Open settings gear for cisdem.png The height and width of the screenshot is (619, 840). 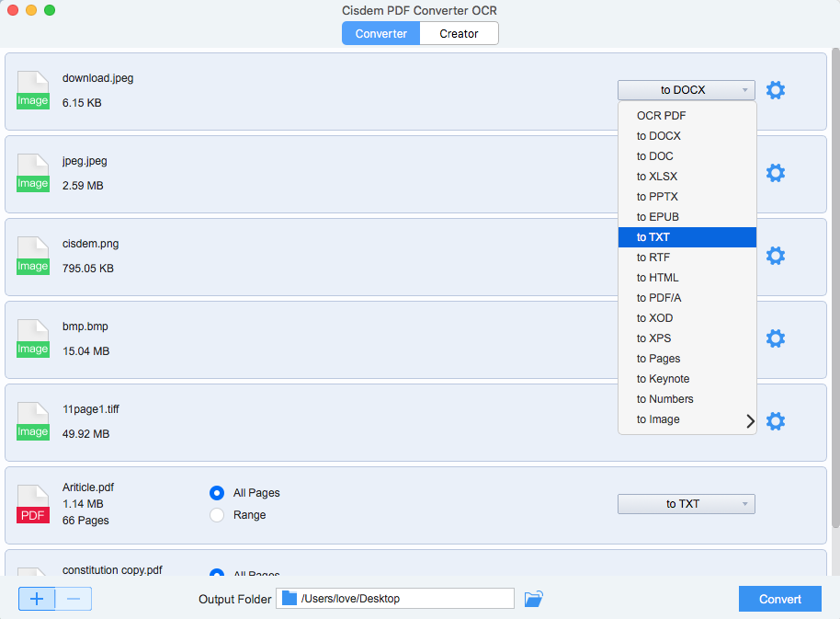click(775, 256)
